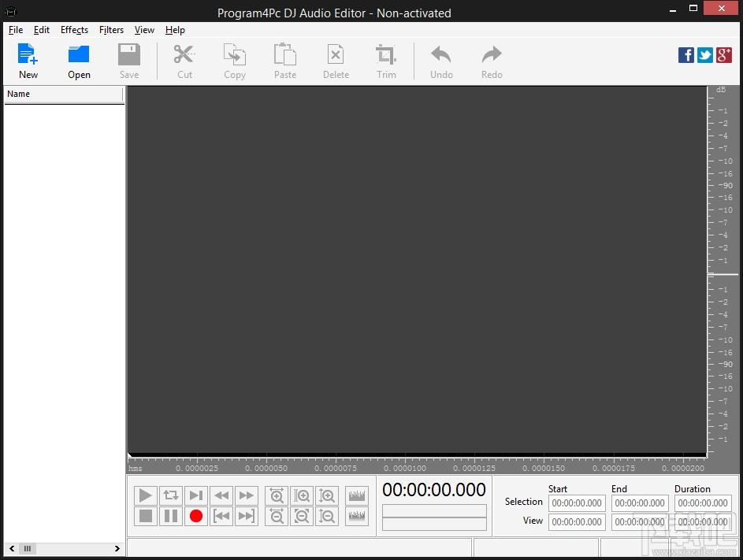743x560 pixels.
Task: Click horizontal zoom in icon
Action: pos(277,495)
